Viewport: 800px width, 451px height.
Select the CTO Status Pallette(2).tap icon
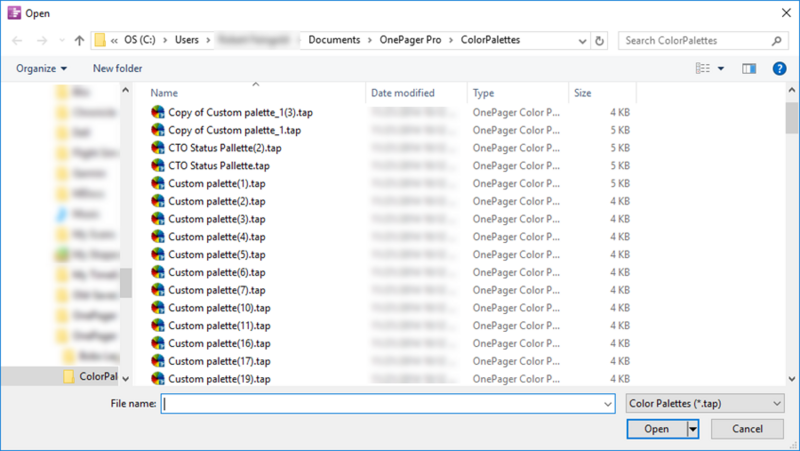coord(158,148)
